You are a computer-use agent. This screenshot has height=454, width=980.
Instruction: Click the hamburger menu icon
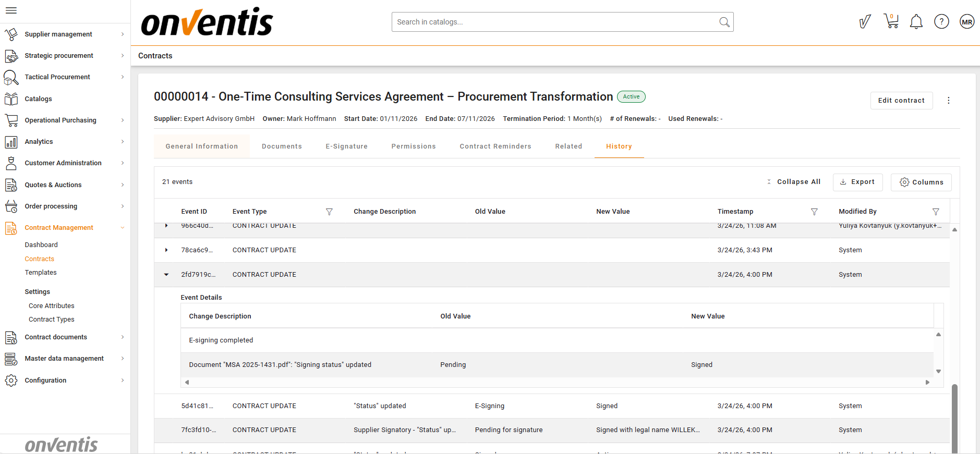(x=11, y=10)
